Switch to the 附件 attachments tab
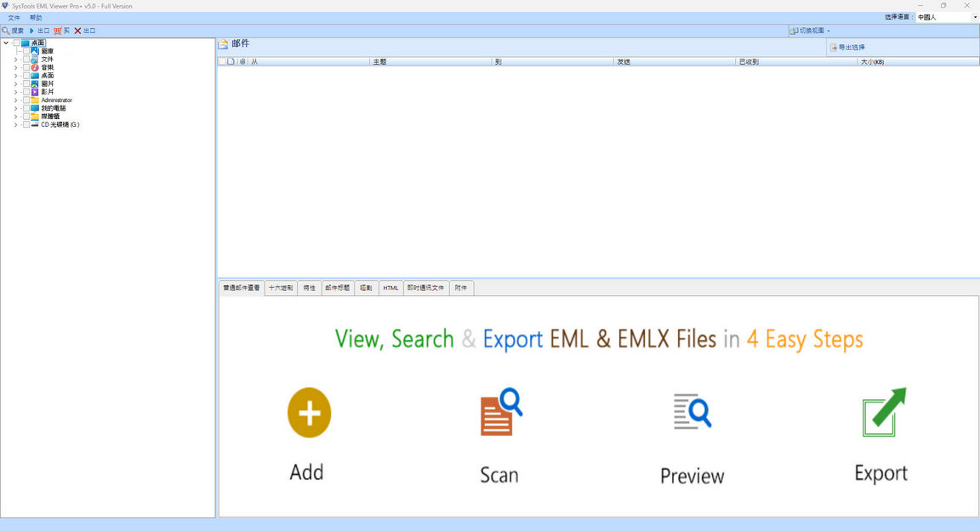Image resolution: width=980 pixels, height=531 pixels. 461,288
